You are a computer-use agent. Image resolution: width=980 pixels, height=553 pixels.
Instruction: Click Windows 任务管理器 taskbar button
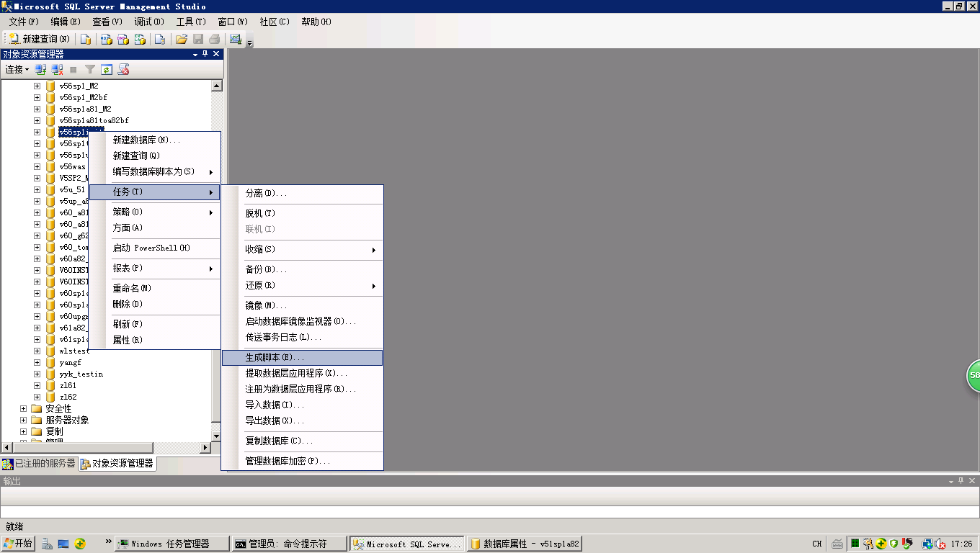click(171, 544)
